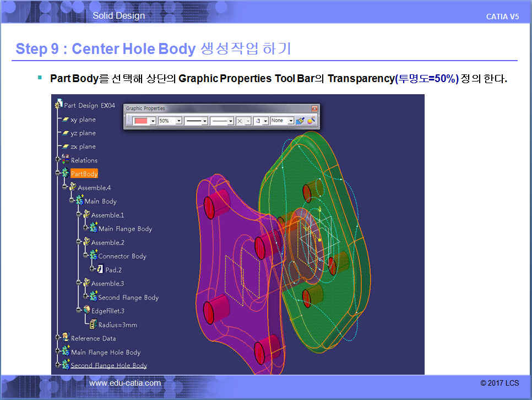Open the None layer dropdown

coord(290,121)
